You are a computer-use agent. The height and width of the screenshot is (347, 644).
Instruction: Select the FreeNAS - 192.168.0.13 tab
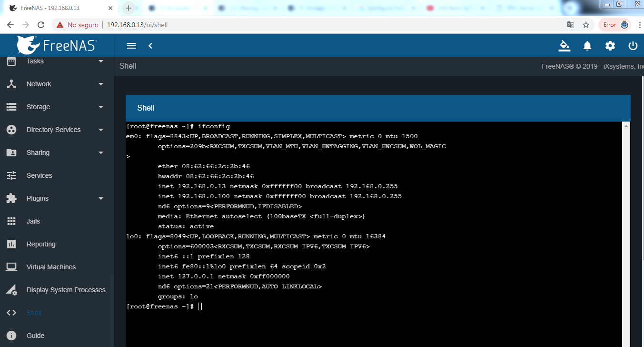tap(60, 8)
